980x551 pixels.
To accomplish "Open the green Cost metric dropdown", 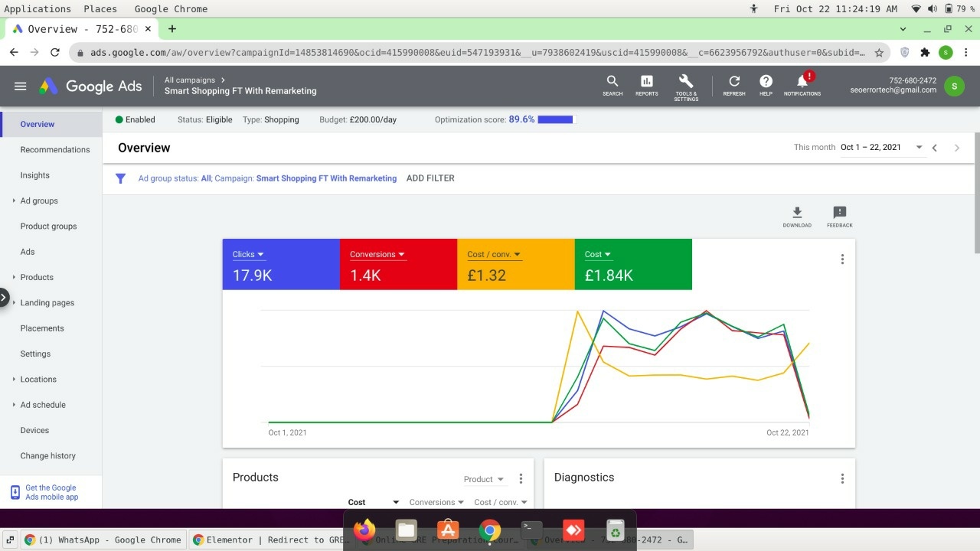I will click(598, 254).
